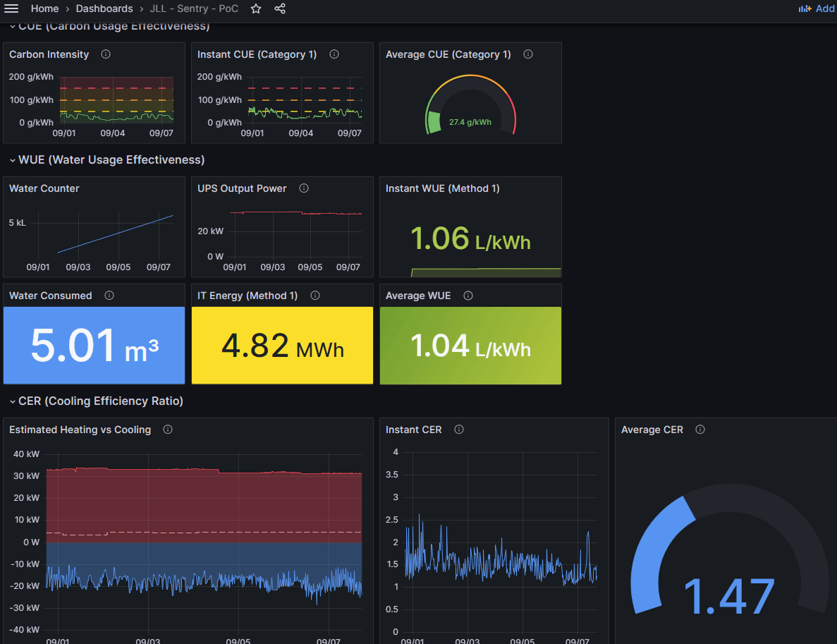Show info for Average CUE panel
This screenshot has width=837, height=644.
528,54
